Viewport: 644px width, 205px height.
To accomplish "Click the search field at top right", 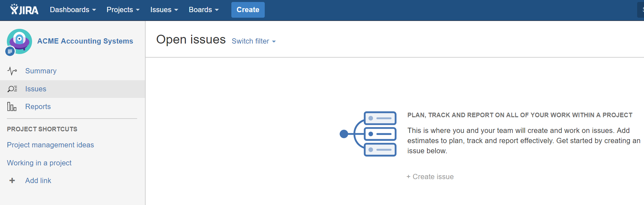I will point(641,10).
